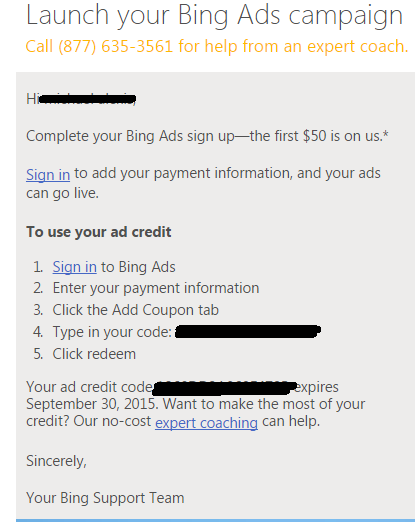This screenshot has height=522, width=415.
Task: Click the "for help from an expert coach" orange text
Action: (293, 46)
